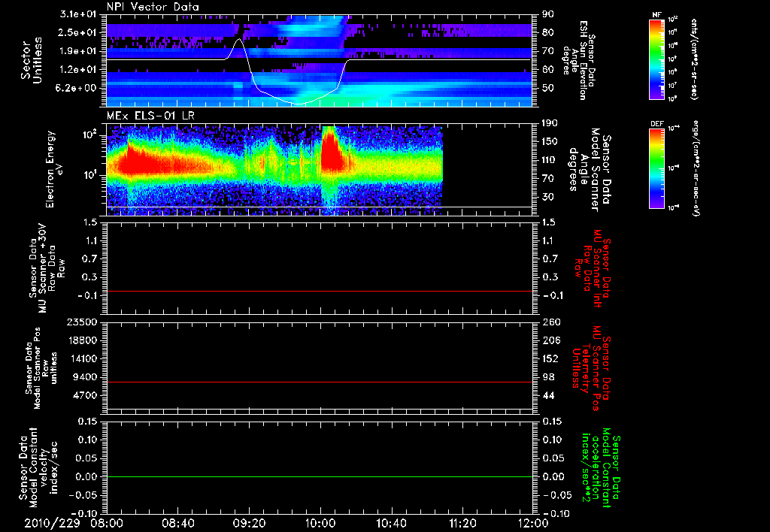Image resolution: width=770 pixels, height=532 pixels.
Task: Click the red line near -0.1 in MU Scanner +30V panel
Action: point(319,291)
